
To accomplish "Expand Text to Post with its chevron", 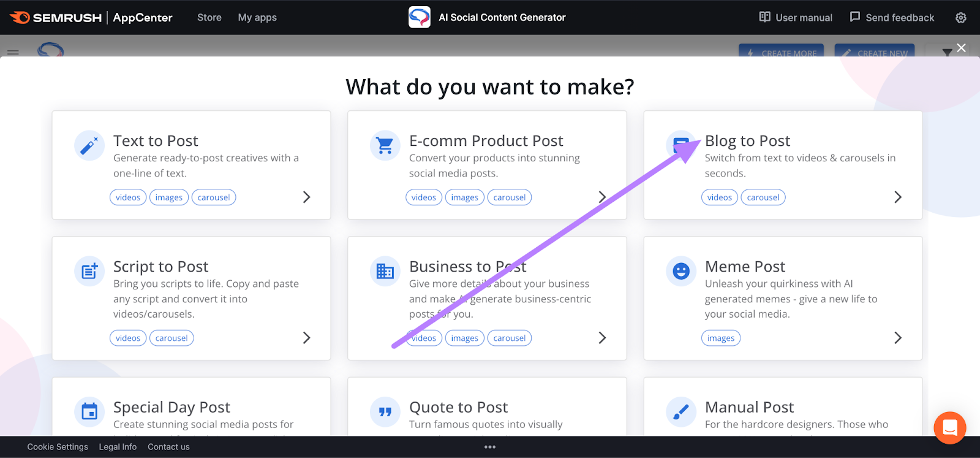I will [x=307, y=197].
